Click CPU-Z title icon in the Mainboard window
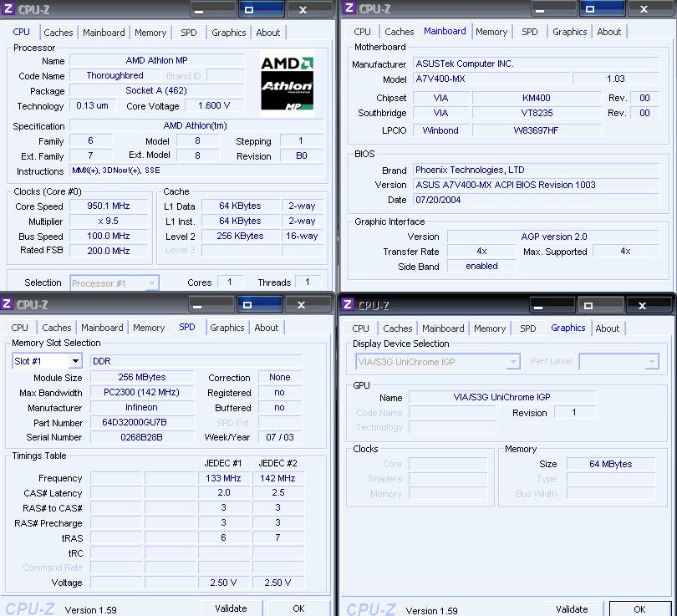This screenshot has height=616, width=677. pyautogui.click(x=349, y=9)
